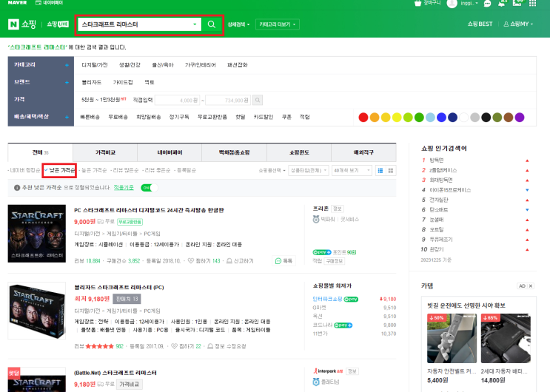Click the green search magnifier button
This screenshot has width=550, height=392.
(x=212, y=24)
